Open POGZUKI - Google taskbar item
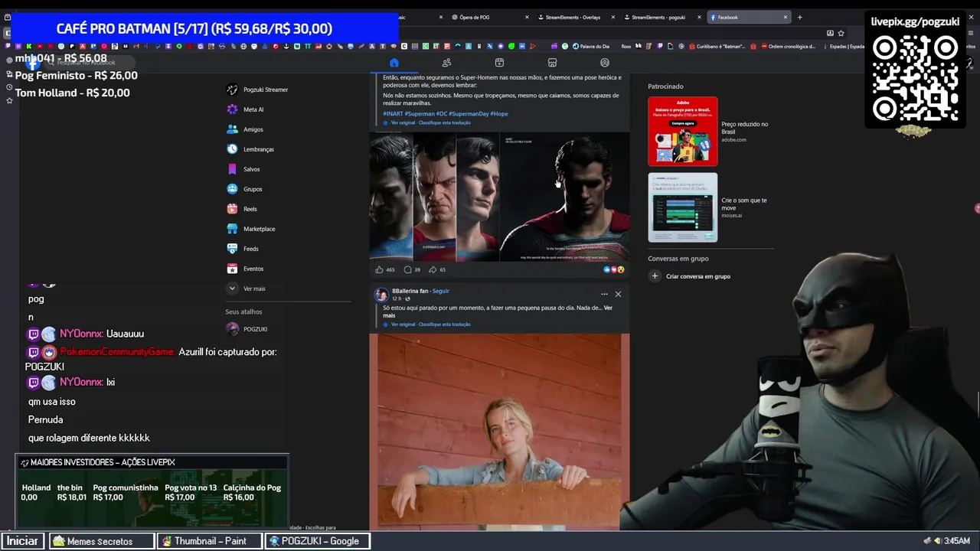 [318, 541]
